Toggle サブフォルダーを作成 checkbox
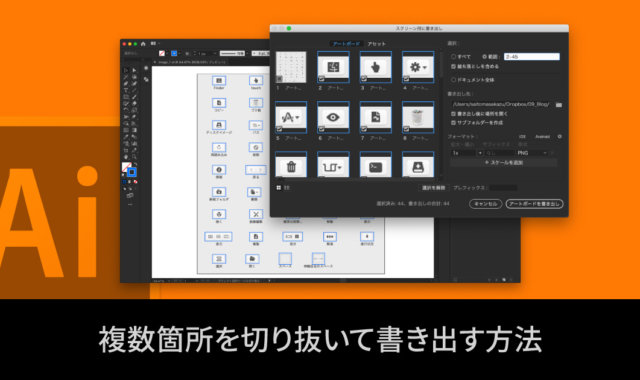 453,122
